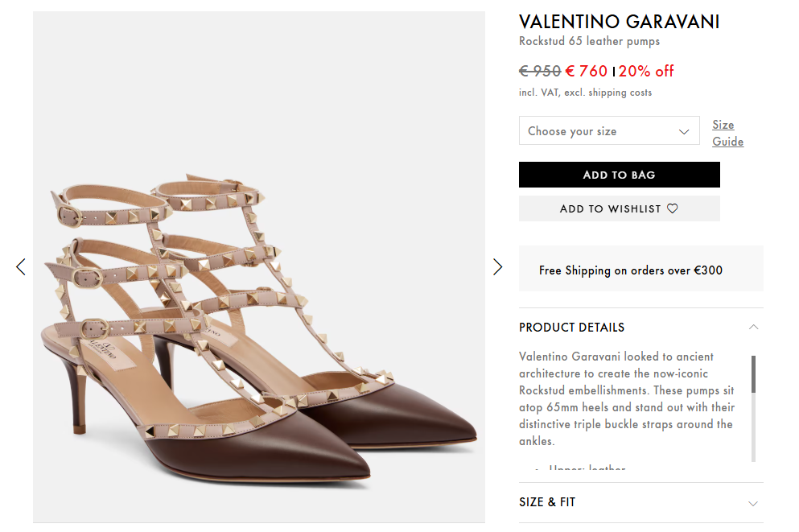Screen dimensions: 799x532
Task: Open the size dropdown arrow
Action: coord(684,132)
